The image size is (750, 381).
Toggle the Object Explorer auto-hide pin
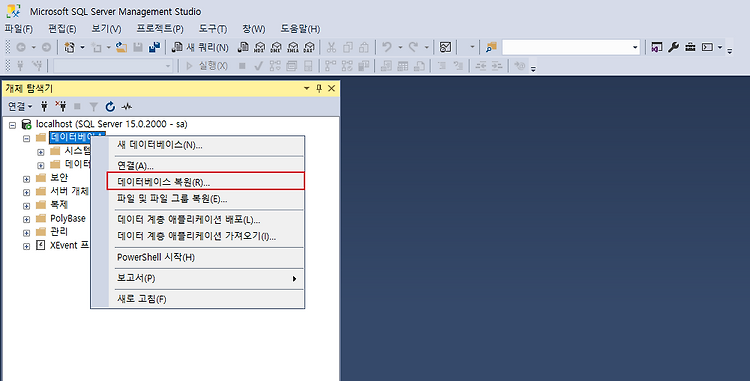point(319,88)
